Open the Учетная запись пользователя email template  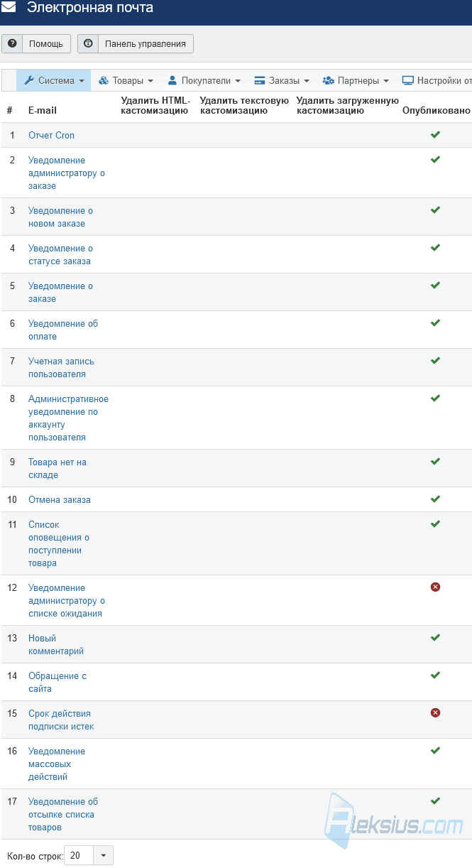coord(61,367)
